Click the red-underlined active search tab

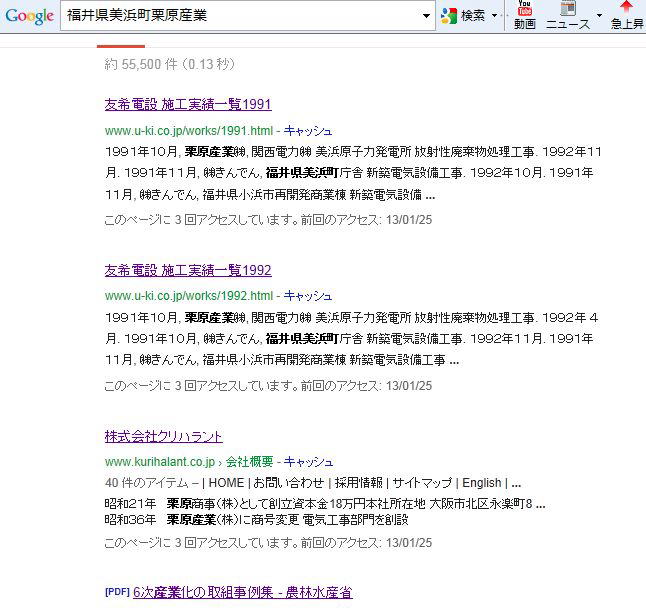121,46
